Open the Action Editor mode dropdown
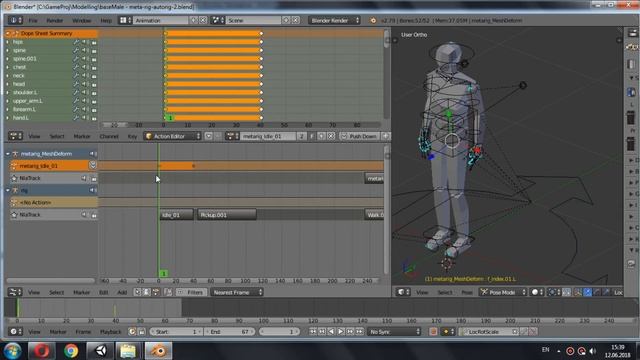Screen dimensions: 640x360 (x=173, y=136)
